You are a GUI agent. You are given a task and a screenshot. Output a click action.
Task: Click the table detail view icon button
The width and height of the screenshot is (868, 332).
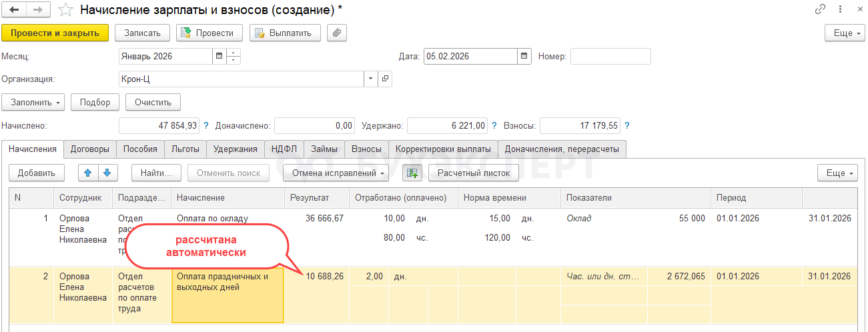point(412,173)
